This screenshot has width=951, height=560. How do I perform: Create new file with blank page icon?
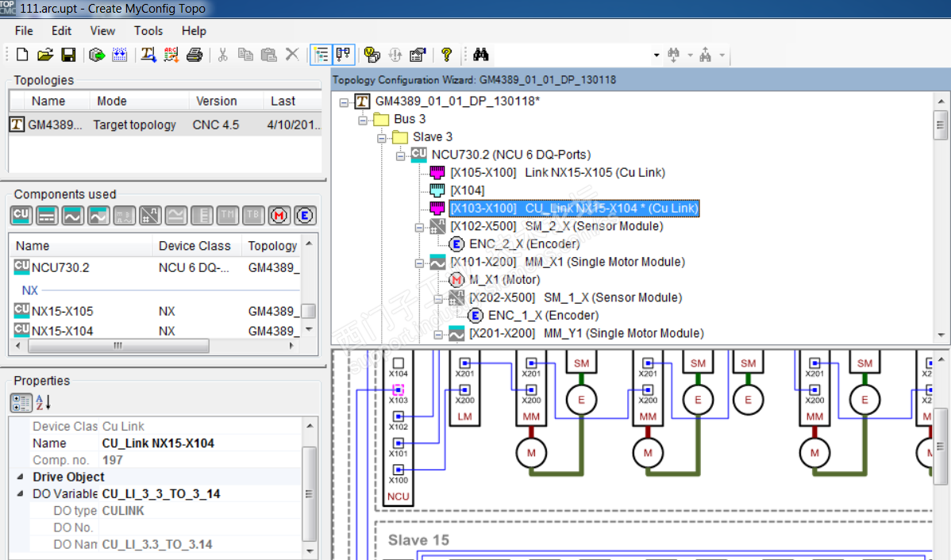[x=22, y=55]
